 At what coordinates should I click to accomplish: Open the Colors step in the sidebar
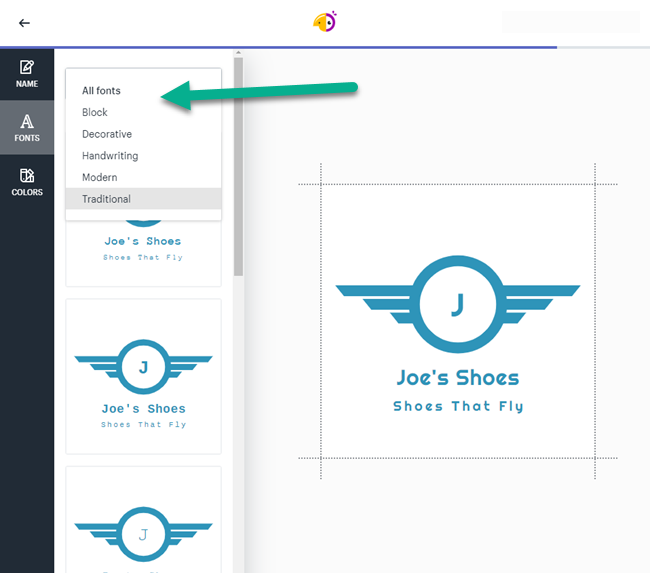pos(27,182)
